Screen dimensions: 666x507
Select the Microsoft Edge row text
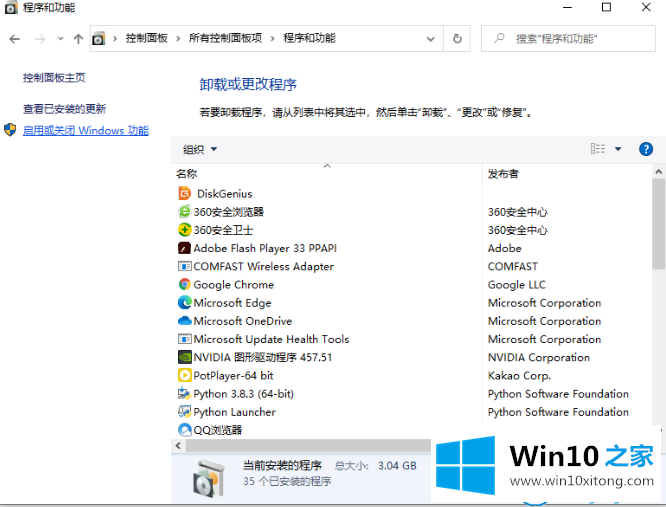[232, 303]
